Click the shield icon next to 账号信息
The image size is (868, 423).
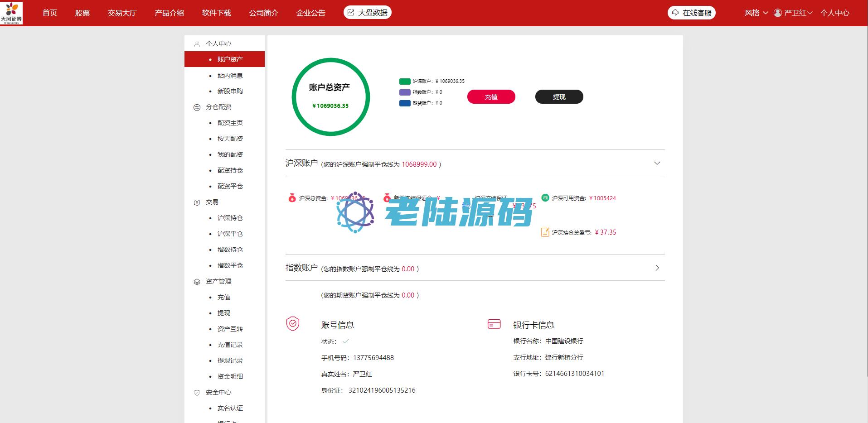[293, 324]
